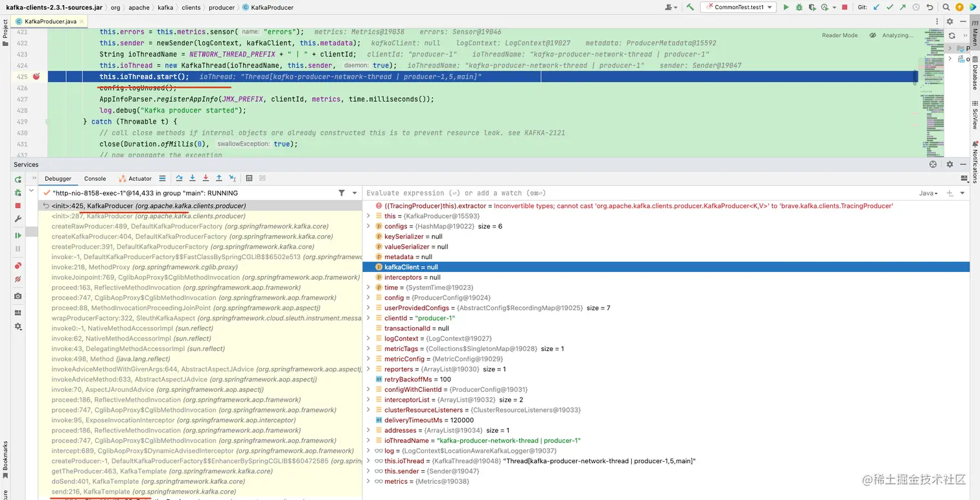Switch to the Console tab
980x500 pixels.
(x=95, y=178)
